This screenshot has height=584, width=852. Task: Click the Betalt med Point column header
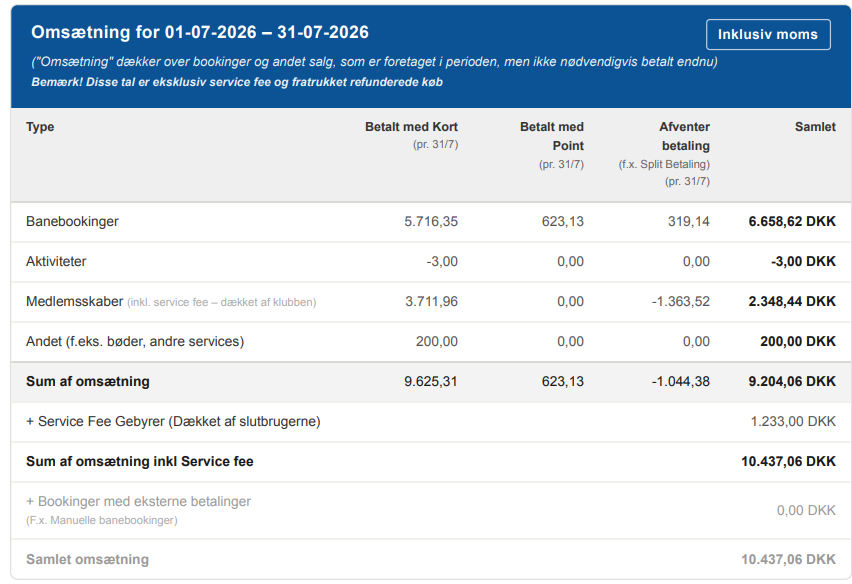click(x=552, y=136)
